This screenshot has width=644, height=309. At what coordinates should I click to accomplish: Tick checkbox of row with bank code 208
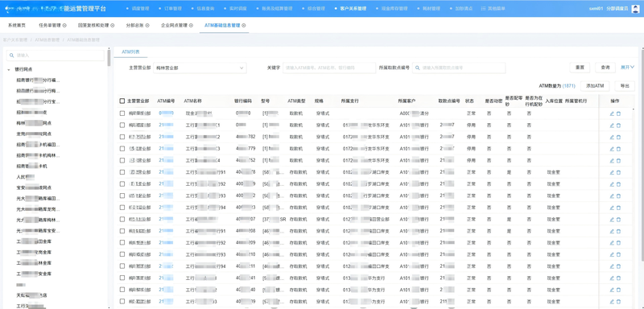pyautogui.click(x=122, y=231)
